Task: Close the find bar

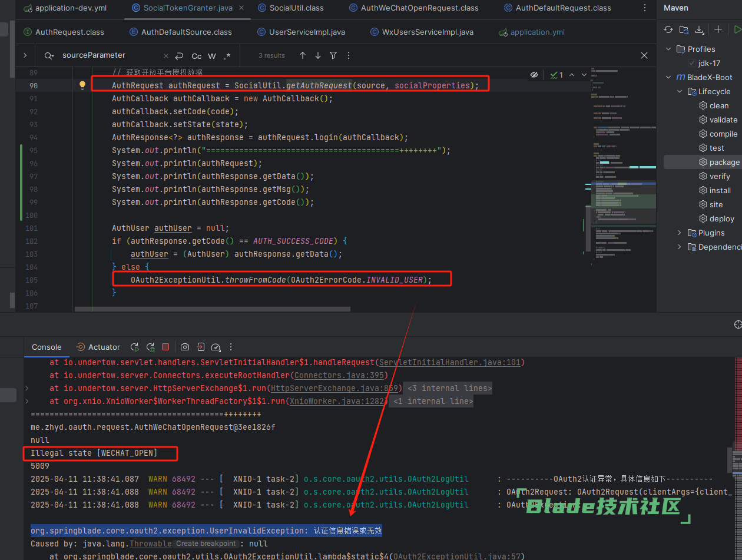Action: (644, 55)
